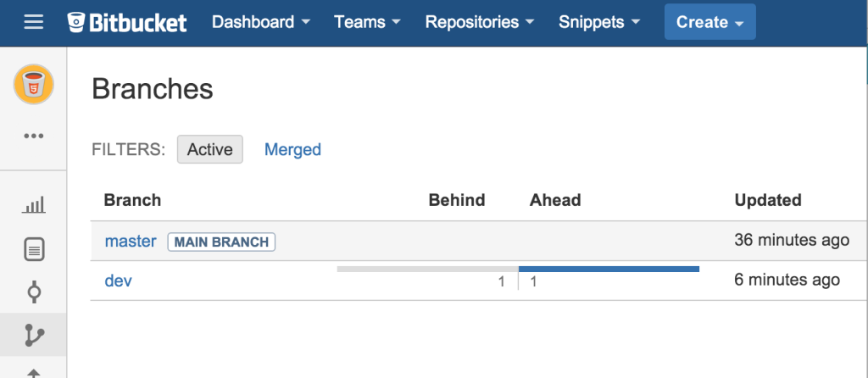Open the dev branch link
868x378 pixels.
coord(118,280)
